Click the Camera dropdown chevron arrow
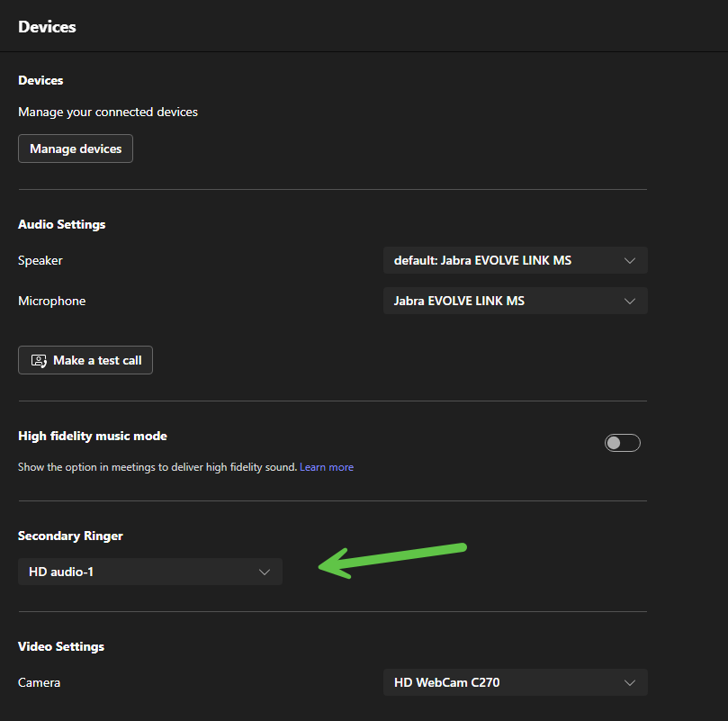This screenshot has width=728, height=721. point(630,682)
